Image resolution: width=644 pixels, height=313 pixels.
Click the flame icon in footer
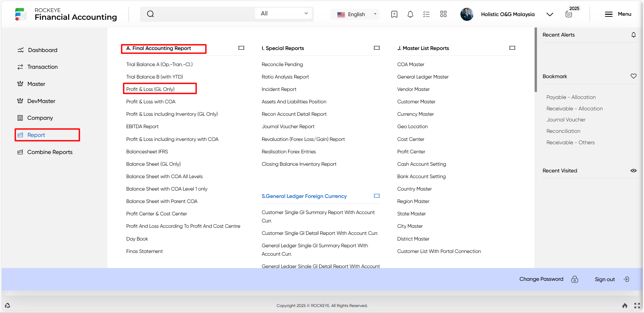[625, 305]
